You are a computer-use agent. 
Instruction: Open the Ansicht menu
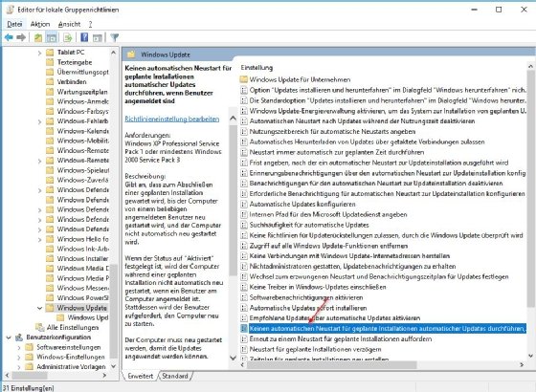(x=69, y=24)
